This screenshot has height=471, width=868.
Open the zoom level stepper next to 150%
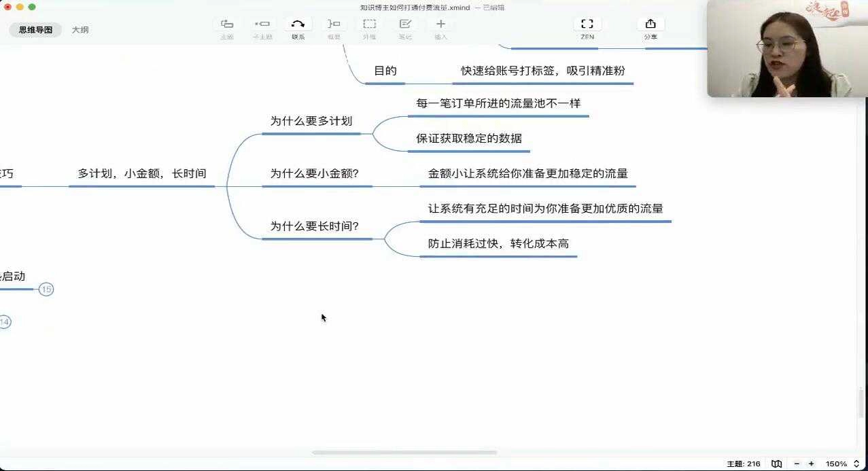pos(855,463)
